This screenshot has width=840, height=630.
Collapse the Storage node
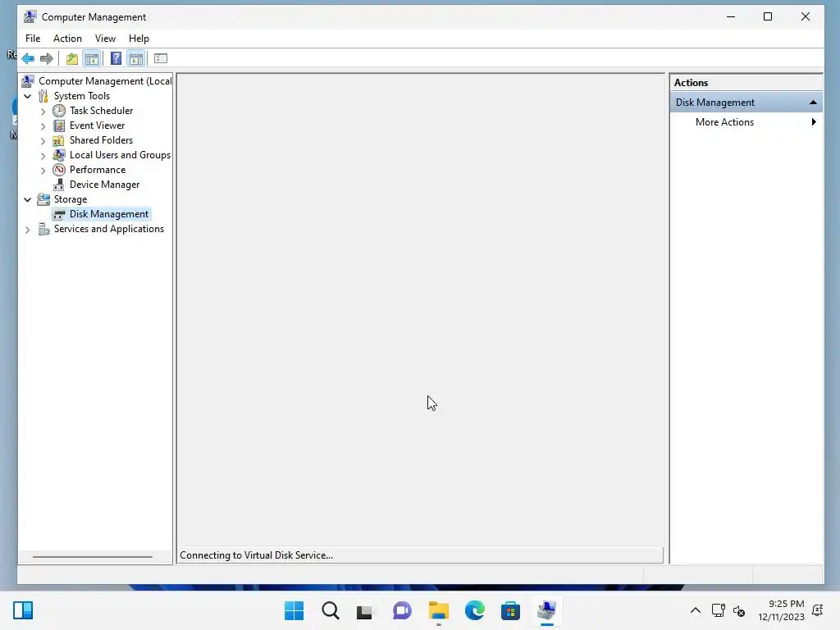28,200
